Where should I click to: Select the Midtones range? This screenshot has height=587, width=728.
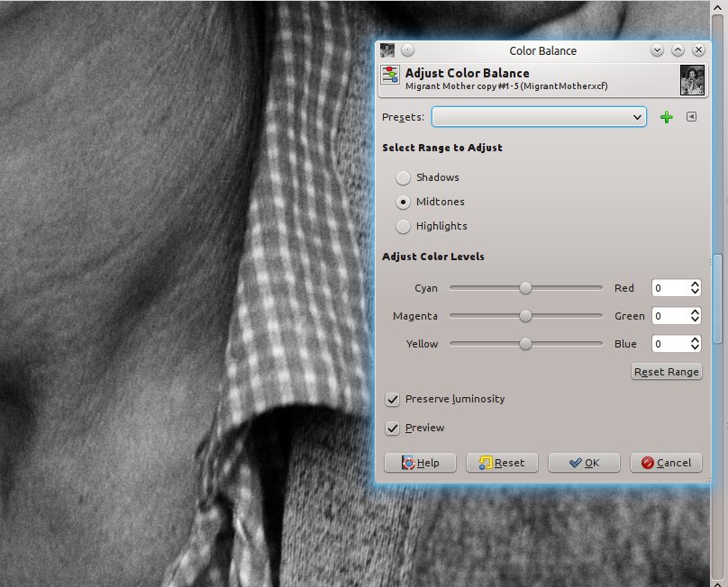click(x=403, y=202)
